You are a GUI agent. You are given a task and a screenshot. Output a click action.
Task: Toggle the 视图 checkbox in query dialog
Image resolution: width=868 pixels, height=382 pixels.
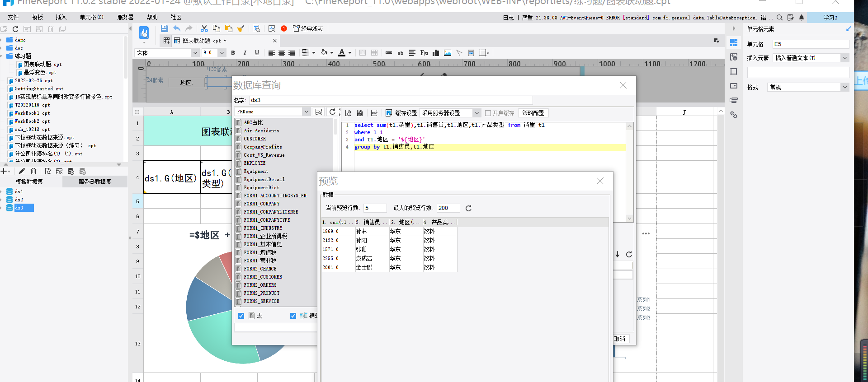(x=293, y=316)
